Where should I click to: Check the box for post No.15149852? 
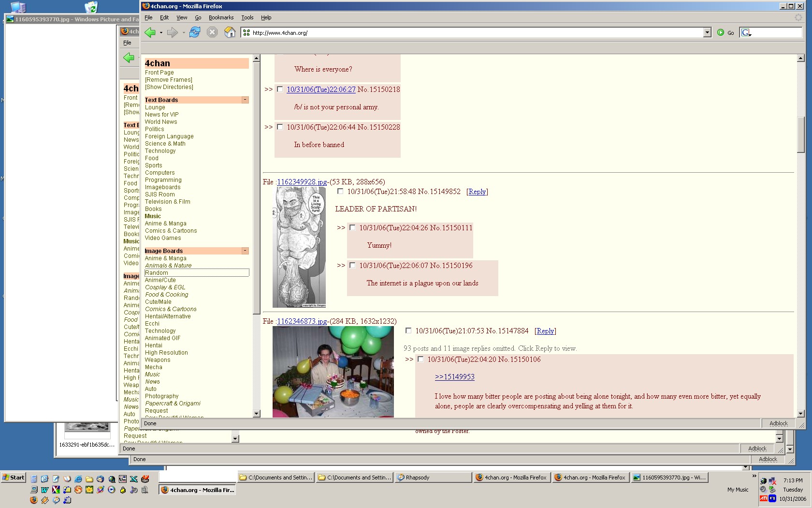(340, 191)
